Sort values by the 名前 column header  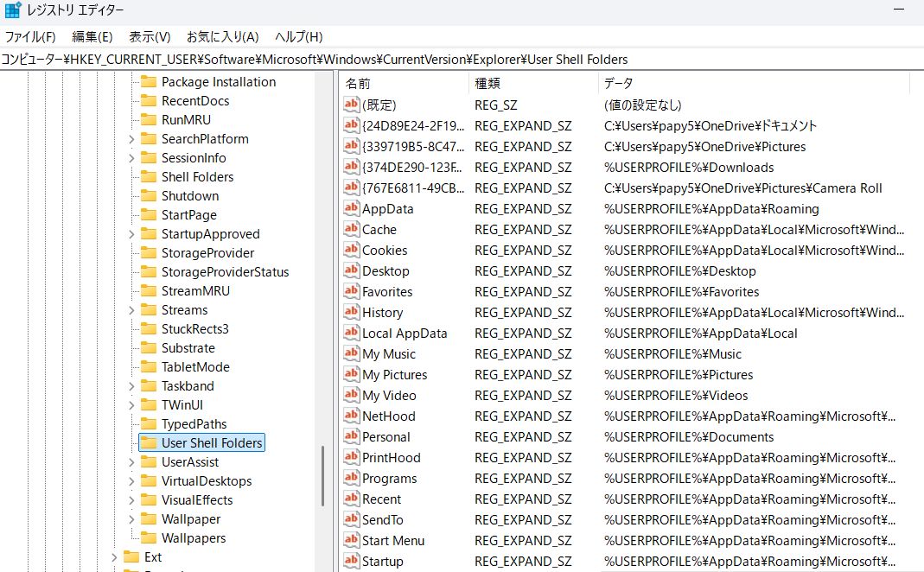coord(358,83)
